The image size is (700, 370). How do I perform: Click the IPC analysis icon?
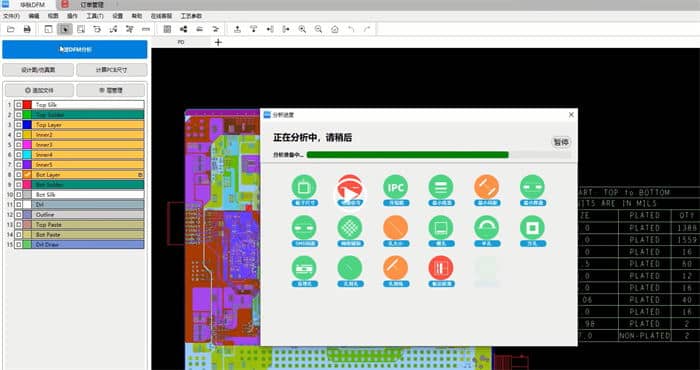tap(396, 187)
